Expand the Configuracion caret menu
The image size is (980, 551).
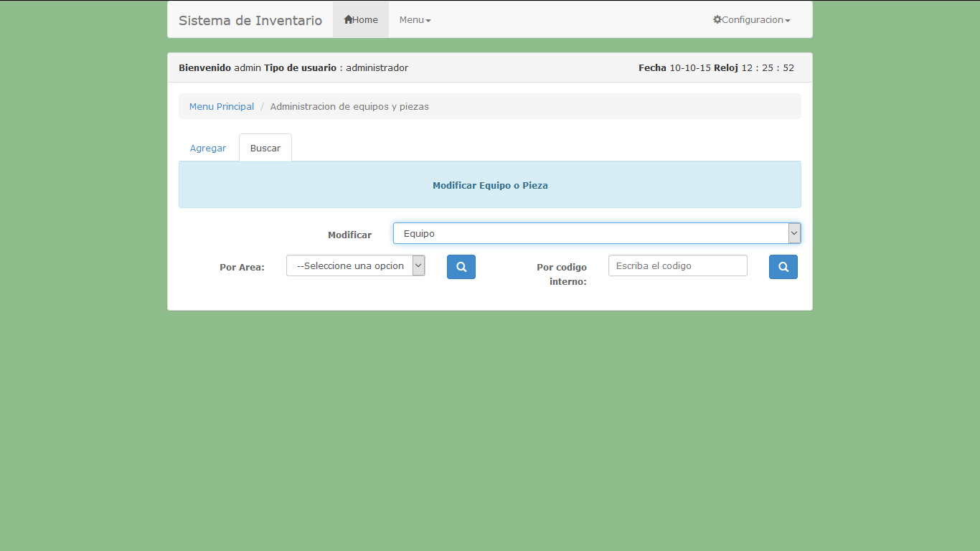pyautogui.click(x=788, y=20)
